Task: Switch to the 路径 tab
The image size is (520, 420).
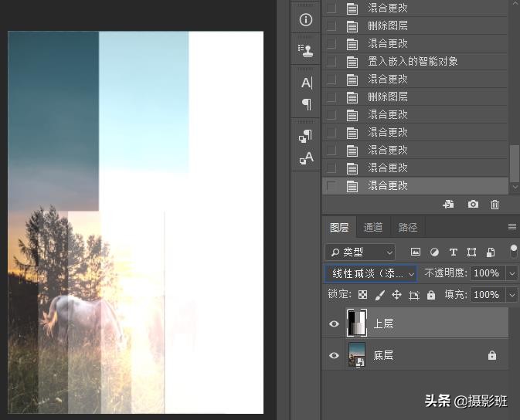Action: pyautogui.click(x=407, y=228)
